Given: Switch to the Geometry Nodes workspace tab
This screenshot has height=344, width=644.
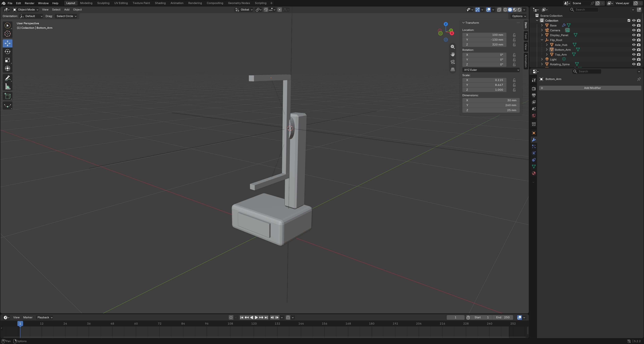Looking at the screenshot, I should (239, 3).
